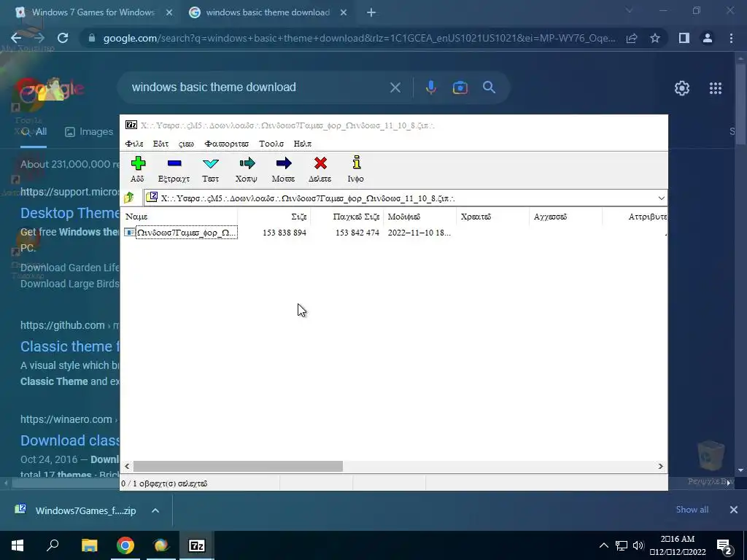Click the reload icon in Chrome

(x=63, y=38)
